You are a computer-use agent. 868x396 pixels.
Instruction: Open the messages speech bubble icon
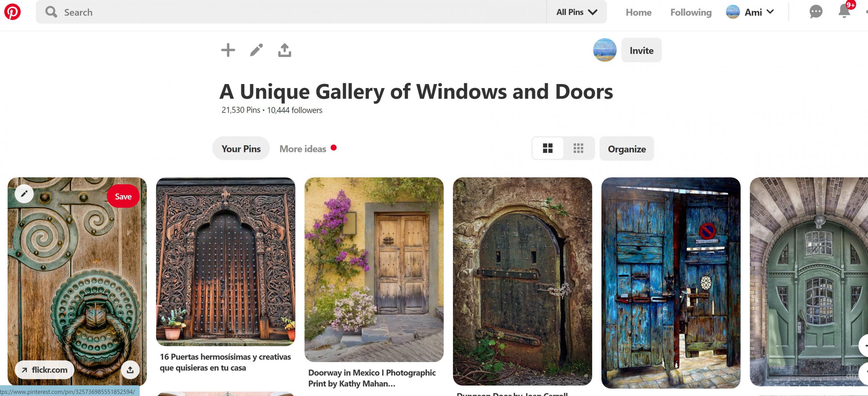(x=816, y=12)
